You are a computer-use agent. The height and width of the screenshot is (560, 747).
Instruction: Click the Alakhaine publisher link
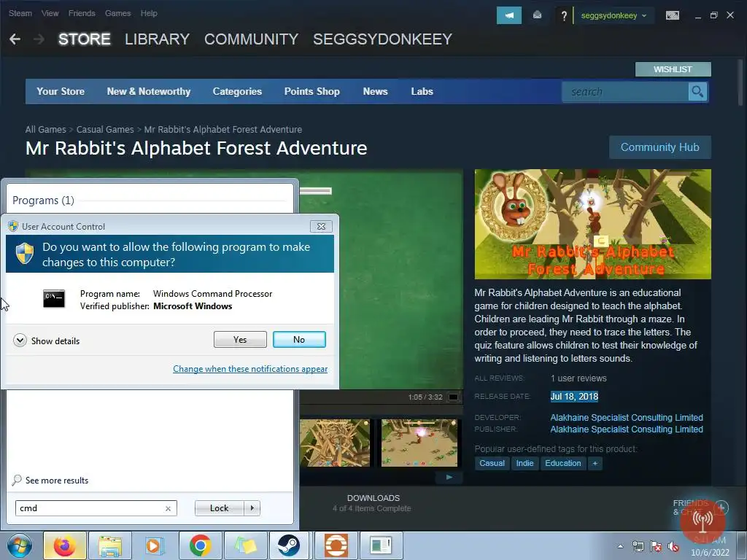[627, 429]
